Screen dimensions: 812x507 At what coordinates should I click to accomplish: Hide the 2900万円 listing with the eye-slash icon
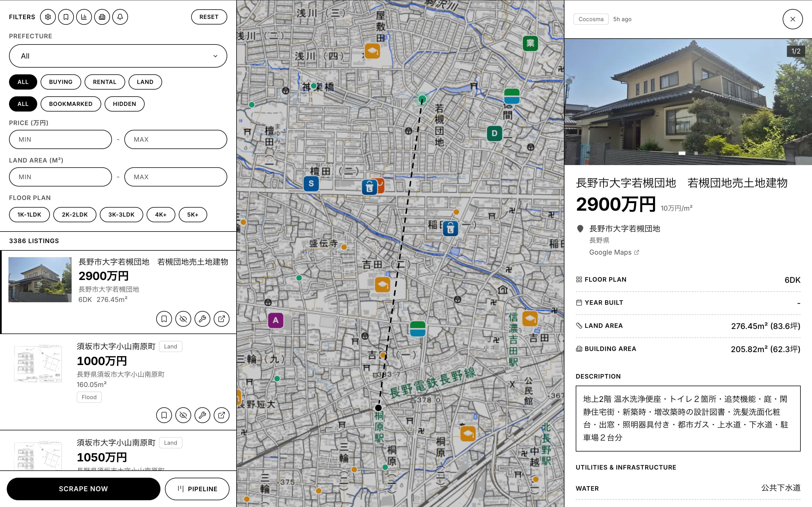(183, 319)
